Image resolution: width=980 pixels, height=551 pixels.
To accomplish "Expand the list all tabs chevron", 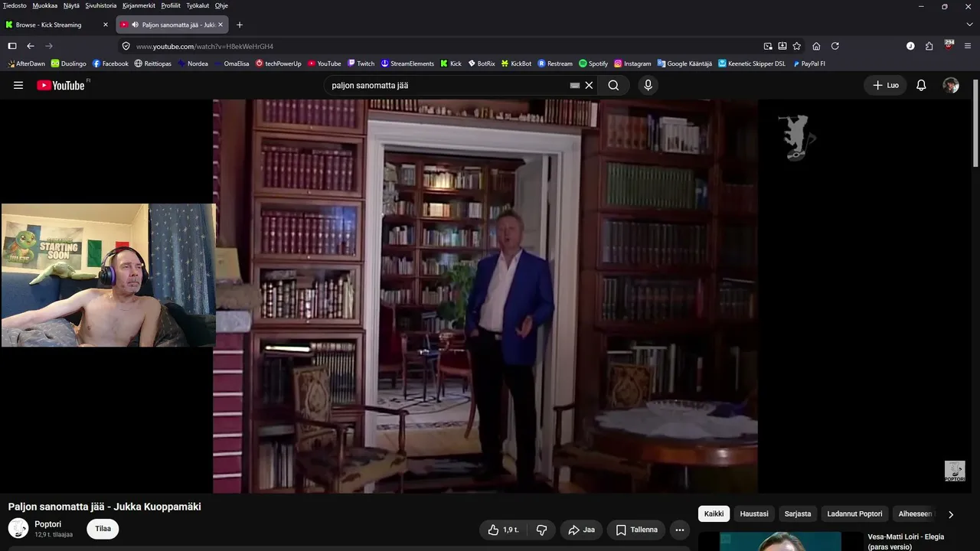I will (x=970, y=24).
